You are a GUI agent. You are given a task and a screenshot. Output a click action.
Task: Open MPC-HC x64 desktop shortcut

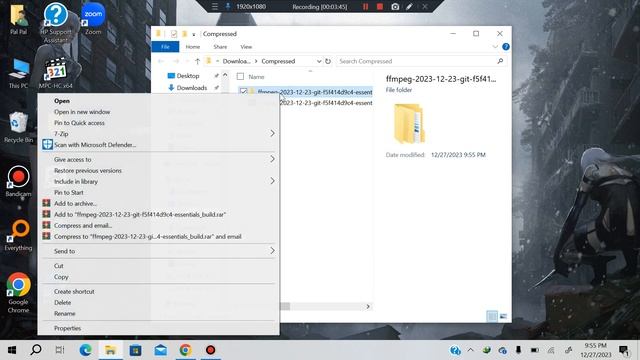[x=56, y=73]
